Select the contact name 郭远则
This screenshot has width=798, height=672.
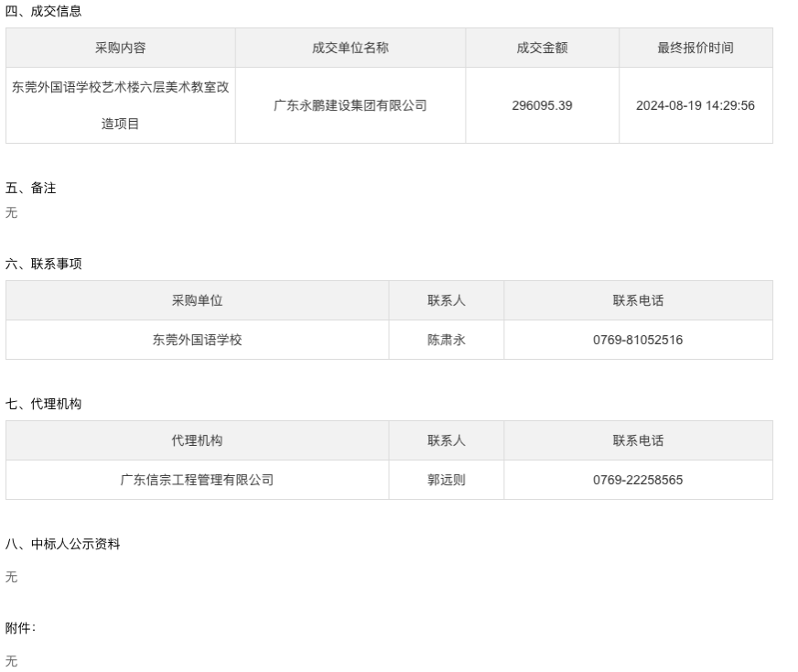point(447,480)
